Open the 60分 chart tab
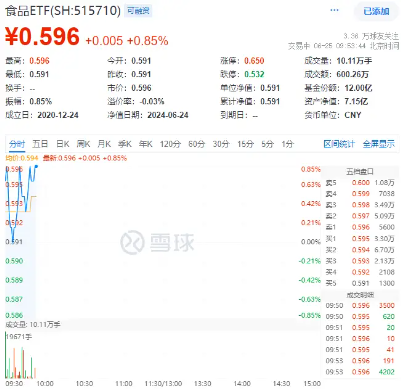 point(197,144)
